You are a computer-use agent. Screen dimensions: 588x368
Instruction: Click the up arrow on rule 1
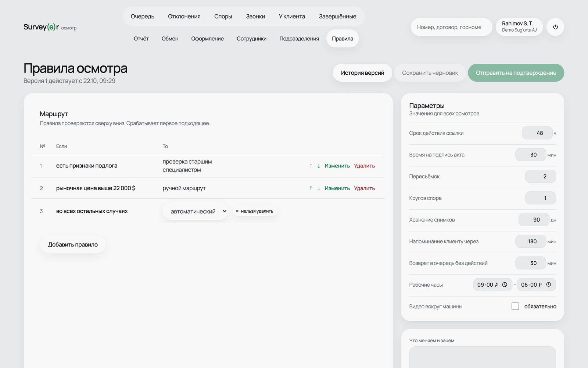coord(311,166)
